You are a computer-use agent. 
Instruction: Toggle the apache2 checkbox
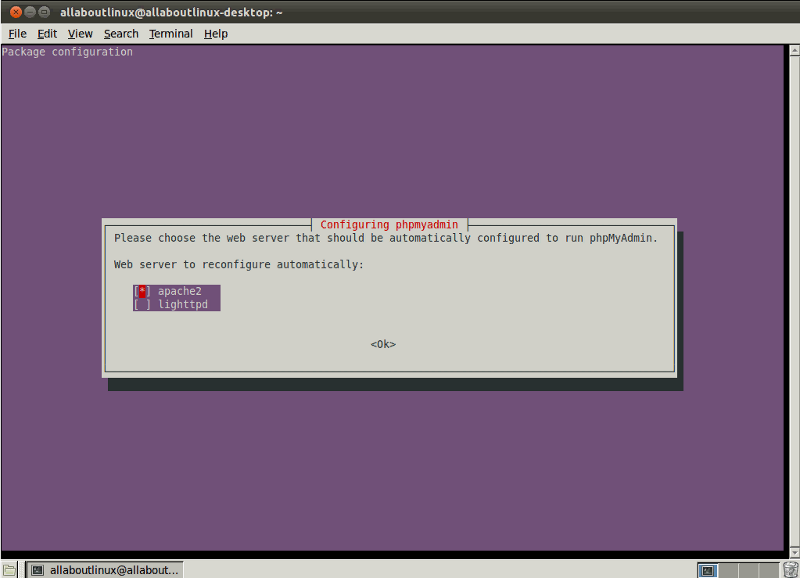142,291
